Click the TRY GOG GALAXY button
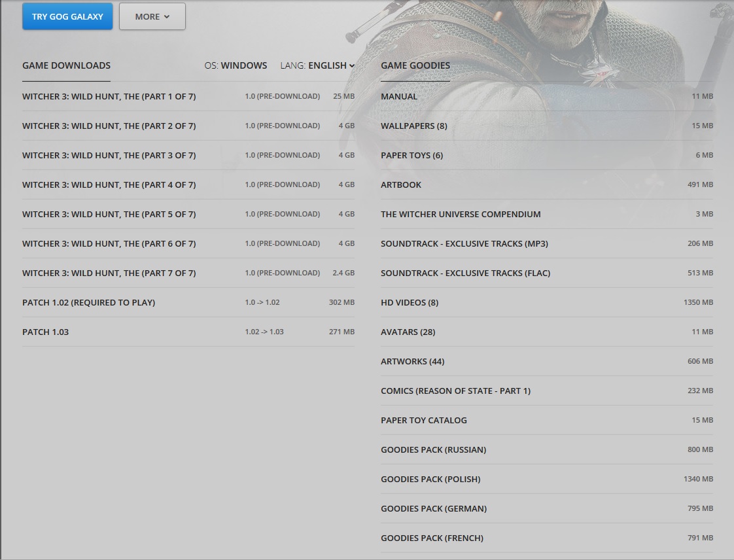 pos(67,16)
